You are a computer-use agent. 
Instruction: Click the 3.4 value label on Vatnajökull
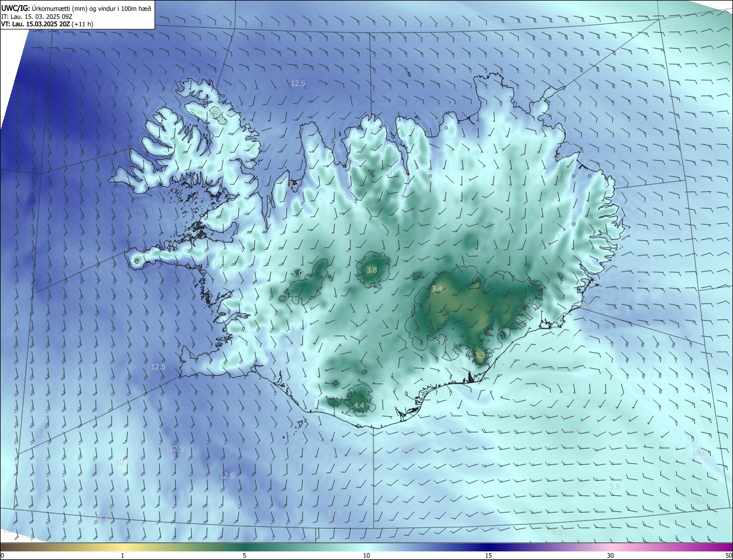[x=437, y=289]
